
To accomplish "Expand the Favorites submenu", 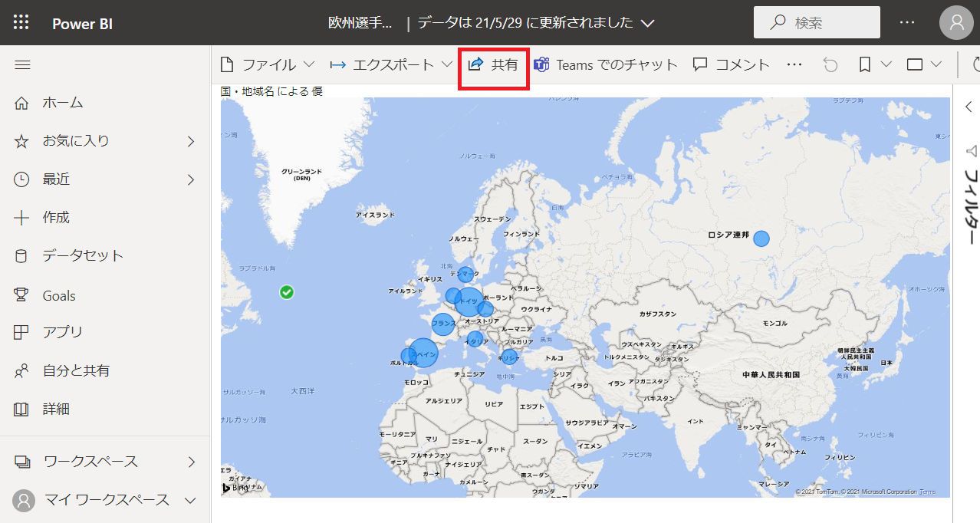I will (191, 141).
